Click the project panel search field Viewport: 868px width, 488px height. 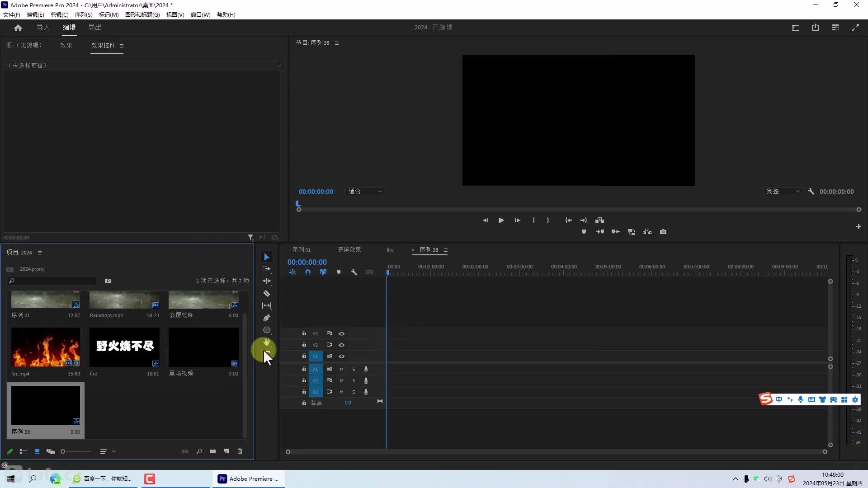[x=52, y=281]
